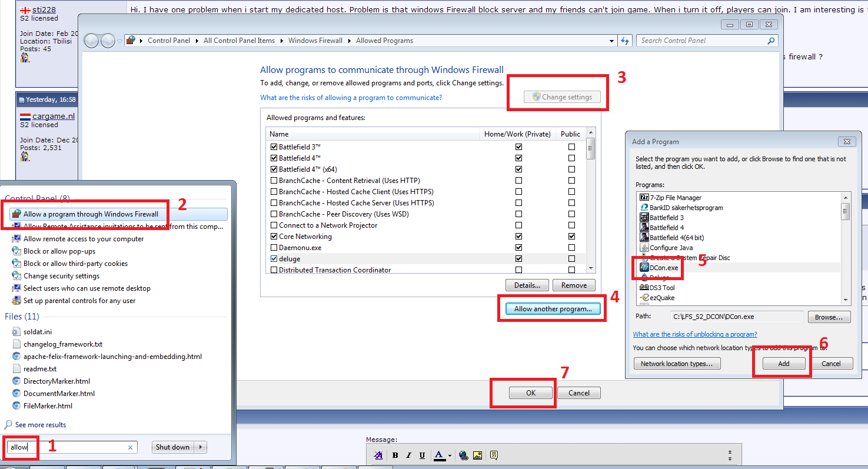The height and width of the screenshot is (469, 868).
Task: Toggle deluge Home/Work (Private) checkbox
Action: 518,259
